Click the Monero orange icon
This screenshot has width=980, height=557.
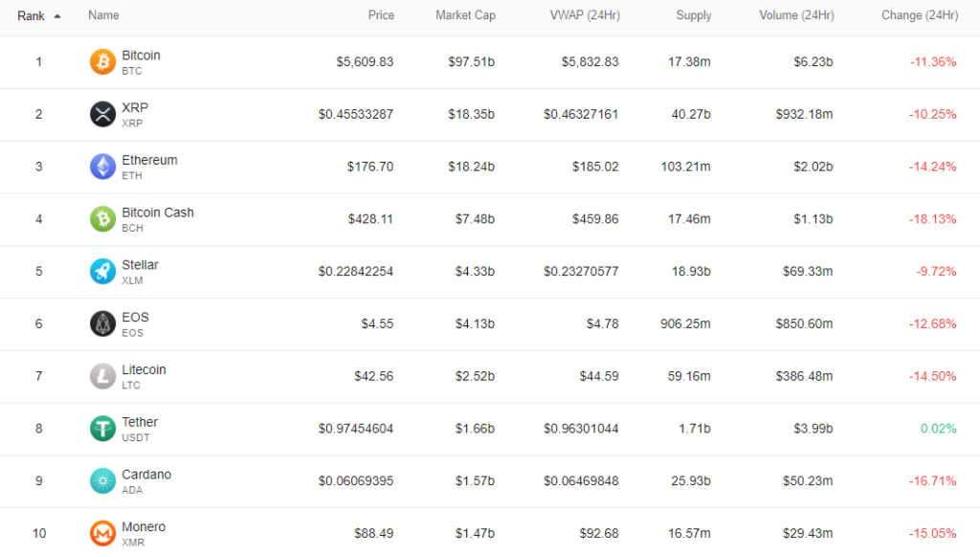point(102,532)
